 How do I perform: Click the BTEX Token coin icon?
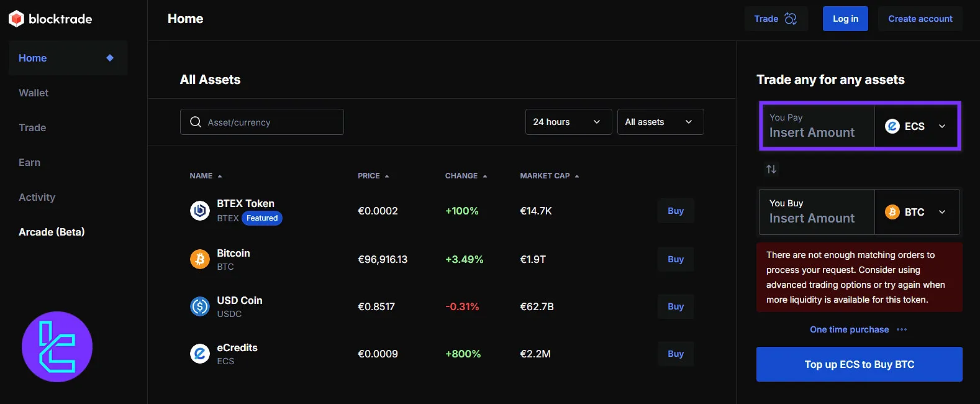pyautogui.click(x=199, y=211)
